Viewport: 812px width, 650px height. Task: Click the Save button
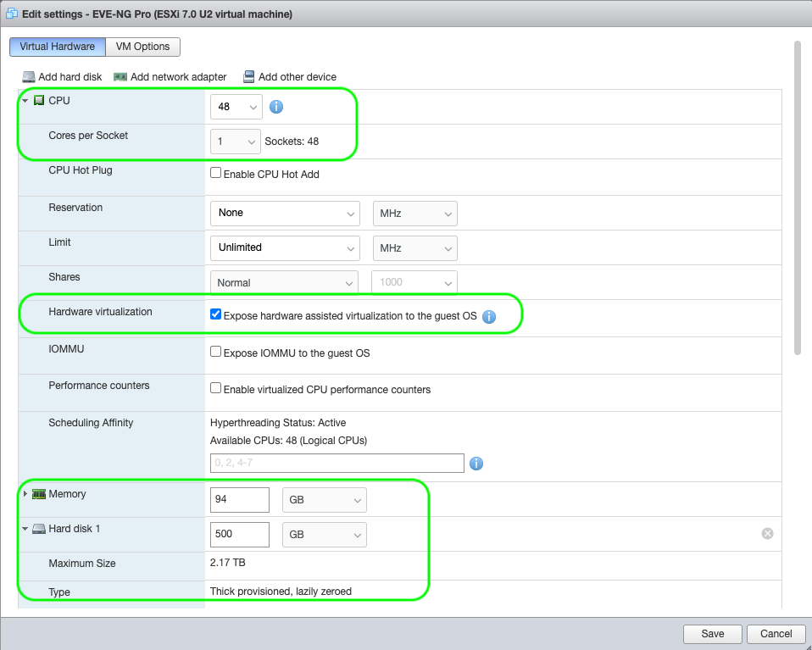pyautogui.click(x=713, y=634)
